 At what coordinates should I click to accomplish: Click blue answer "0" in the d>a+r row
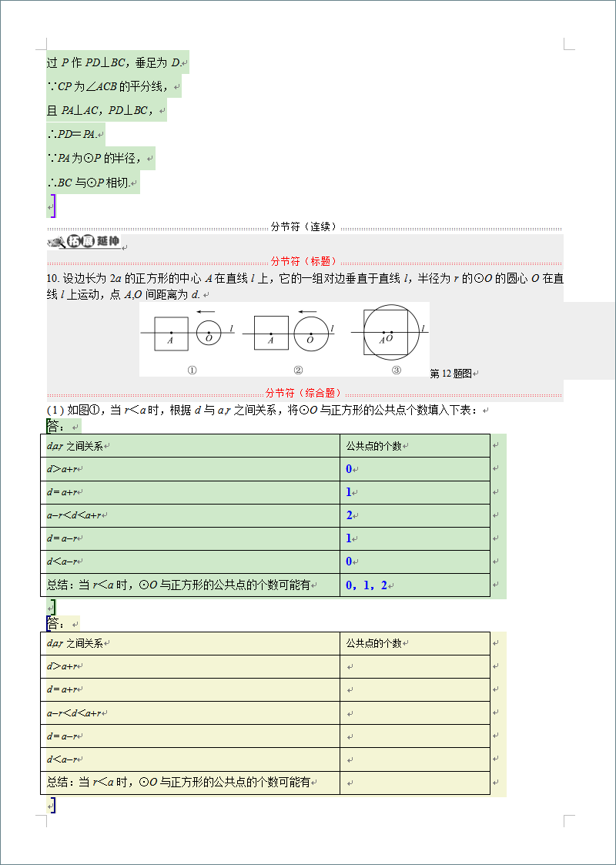pyautogui.click(x=349, y=469)
